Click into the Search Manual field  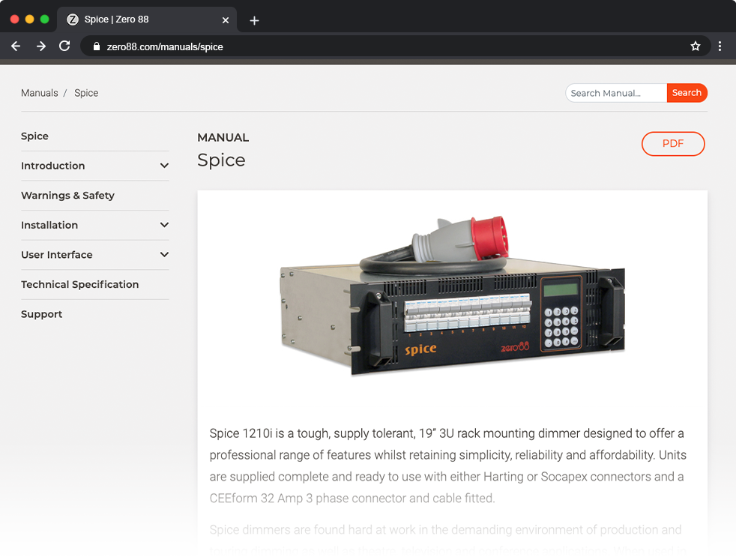click(615, 93)
